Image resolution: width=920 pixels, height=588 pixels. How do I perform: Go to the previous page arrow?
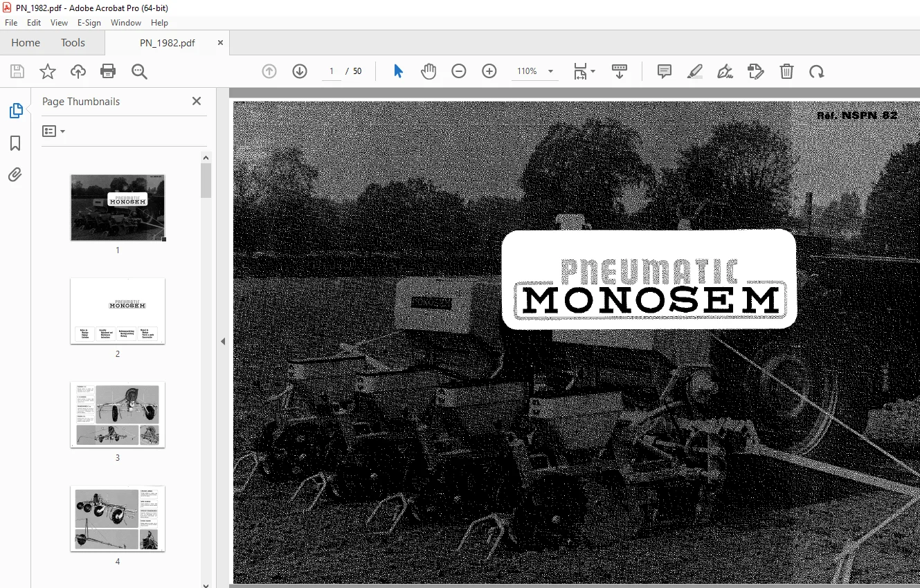(x=269, y=71)
